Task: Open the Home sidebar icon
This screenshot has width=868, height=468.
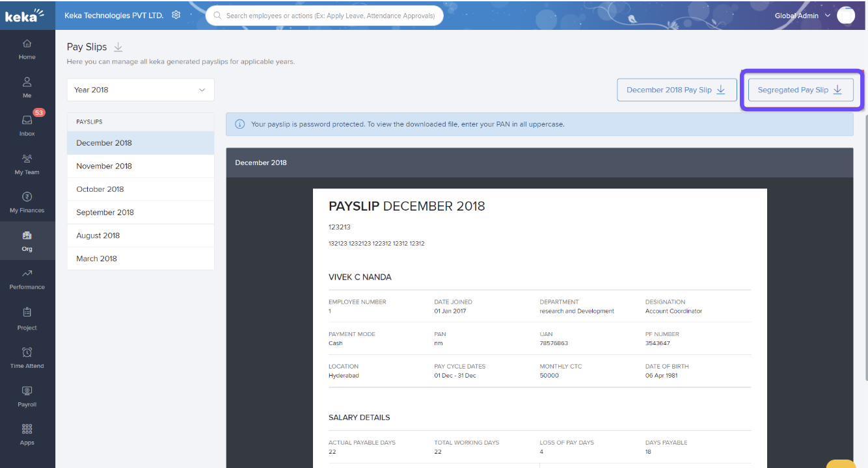Action: [x=27, y=44]
